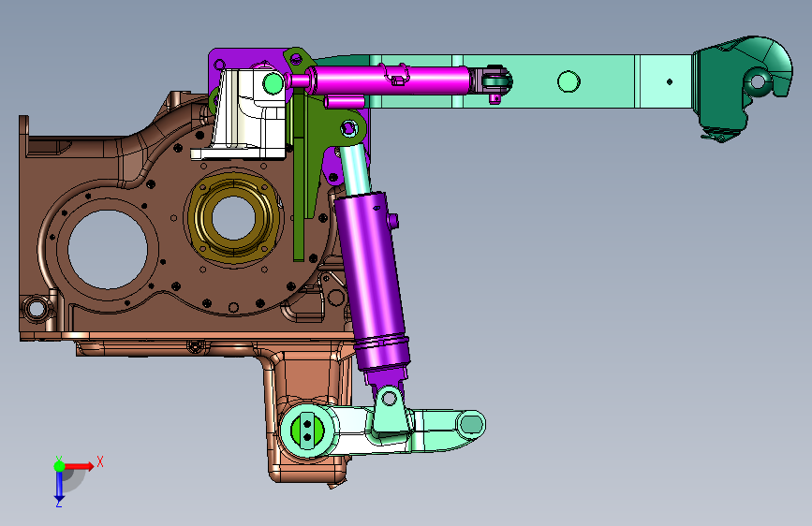Viewport: 812px width, 526px height.
Task: Select the top link eye end on the arm
Action: tap(496, 81)
